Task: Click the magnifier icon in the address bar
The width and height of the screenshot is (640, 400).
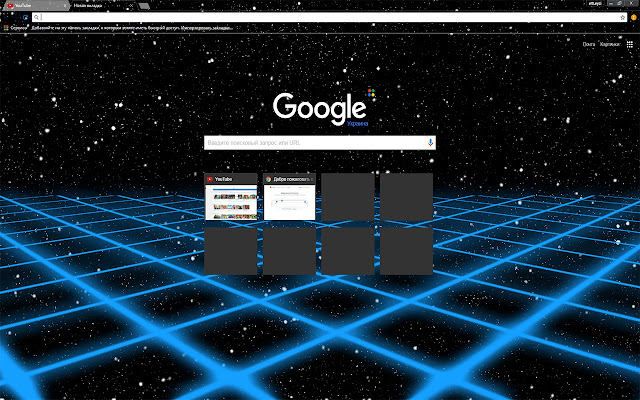Action: tap(37, 17)
